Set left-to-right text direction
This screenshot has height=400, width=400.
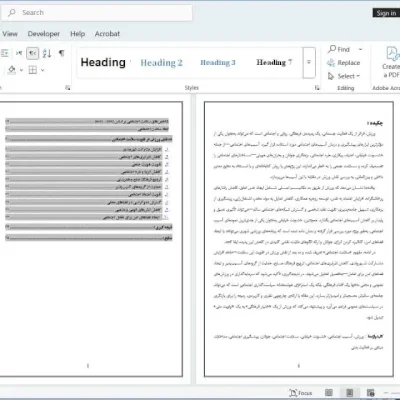pos(19,53)
